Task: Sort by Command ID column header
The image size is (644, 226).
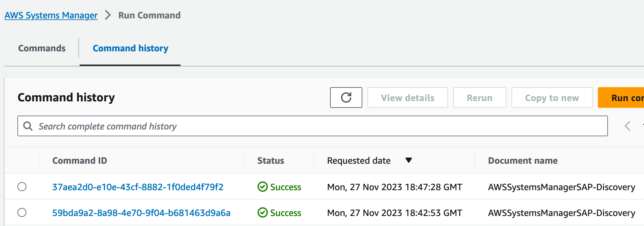Action: pyautogui.click(x=80, y=160)
